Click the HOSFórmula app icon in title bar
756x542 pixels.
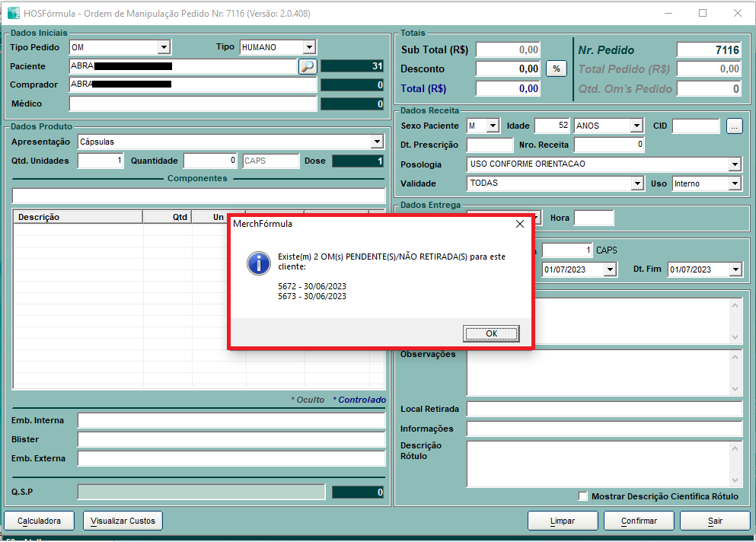tap(14, 13)
